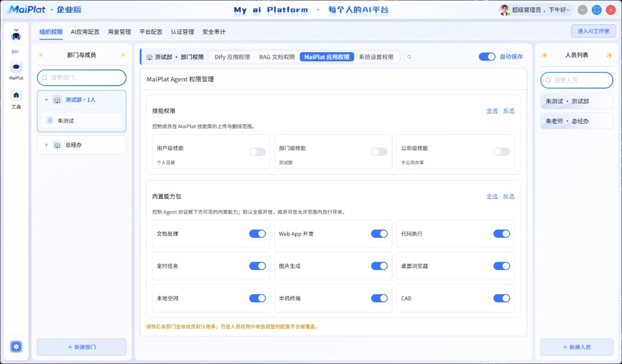Screen dimensions: 622x364
Task: Open the 认证管理 tab
Action: [x=182, y=32]
